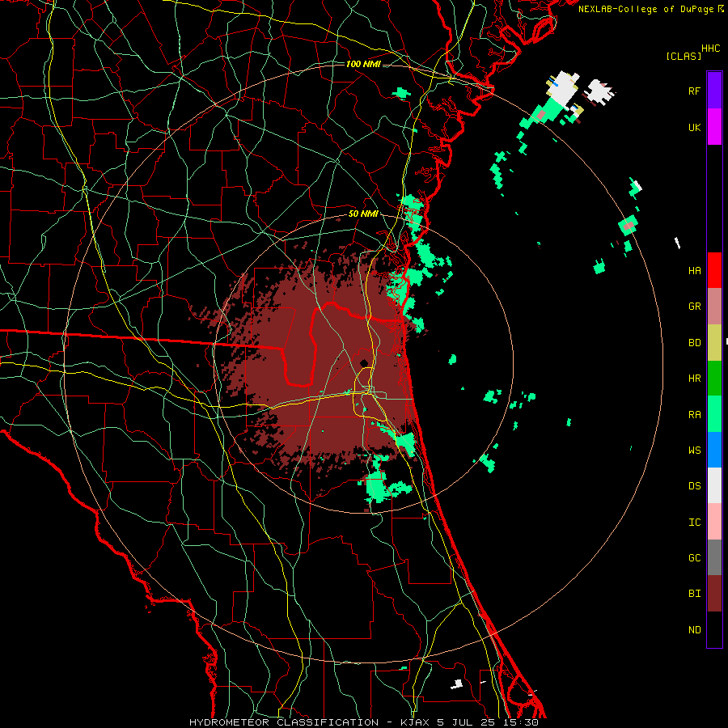Screen dimensions: 728x728
Task: Click the '100 NMI' range ring label
Action: [x=363, y=64]
